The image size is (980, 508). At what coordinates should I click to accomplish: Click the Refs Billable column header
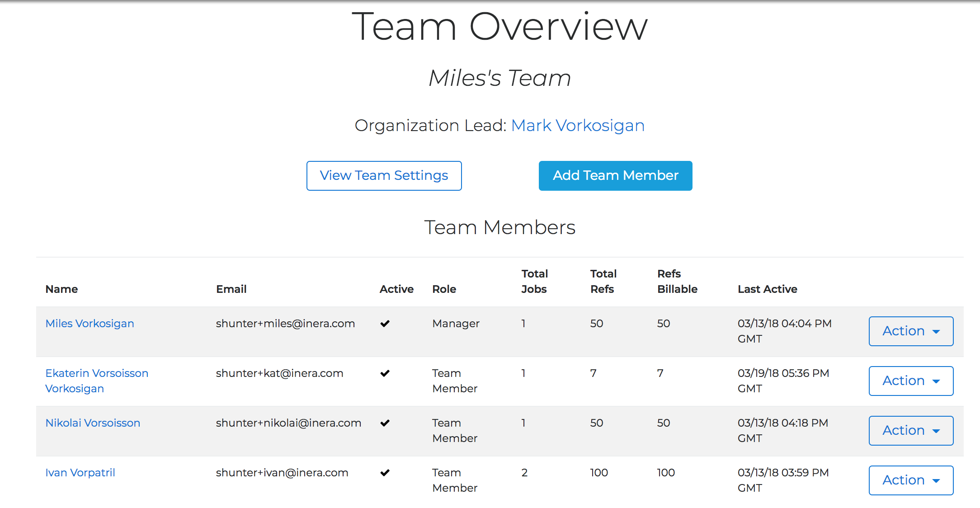click(677, 282)
